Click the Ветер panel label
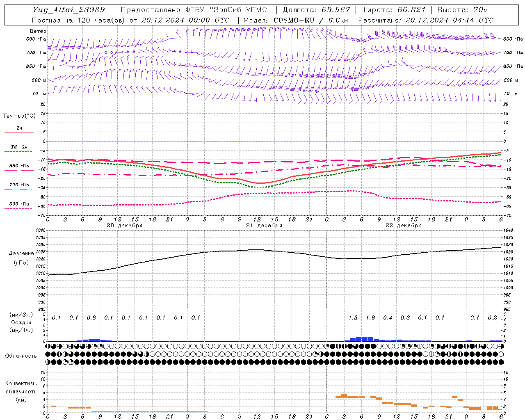This screenshot has height=420, width=525. click(38, 31)
